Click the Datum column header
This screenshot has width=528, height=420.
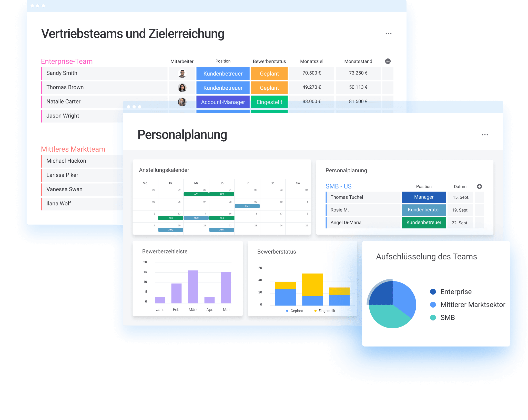coord(460,187)
